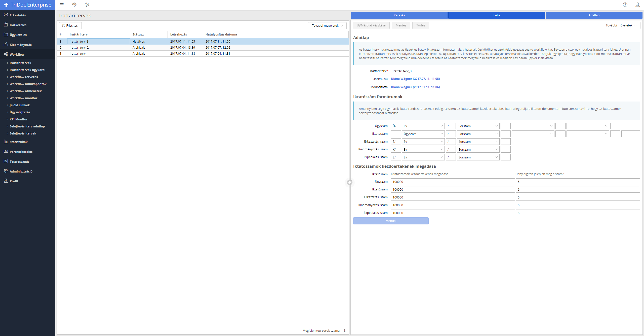644x336 pixels.
Task: Switch to the Keresés tab
Action: click(399, 15)
